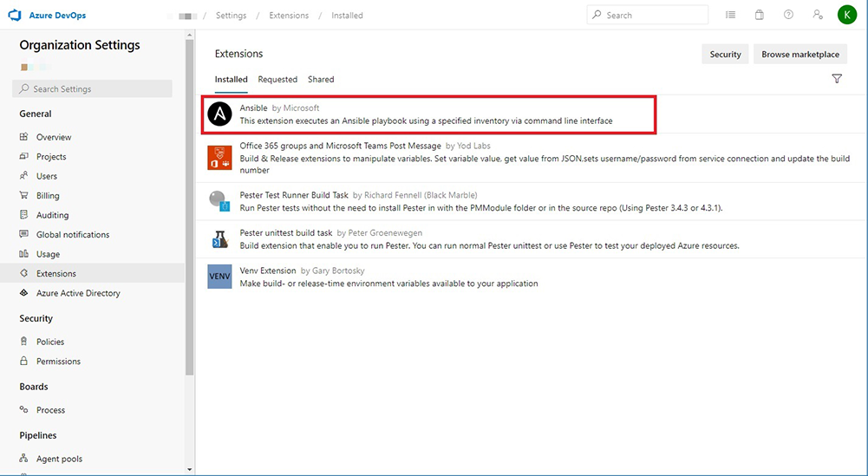Image resolution: width=868 pixels, height=476 pixels.
Task: Click the Office 365 groups extension icon
Action: pyautogui.click(x=219, y=158)
